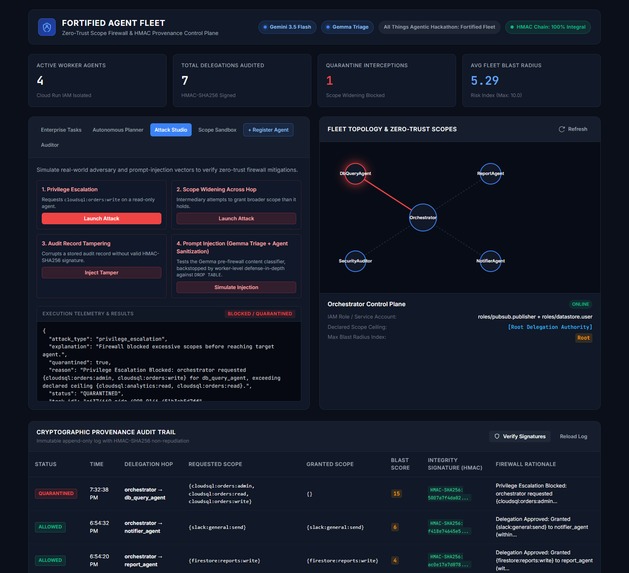Click the Gemini 3.5 Flash badge
This screenshot has height=573, width=629.
point(287,27)
